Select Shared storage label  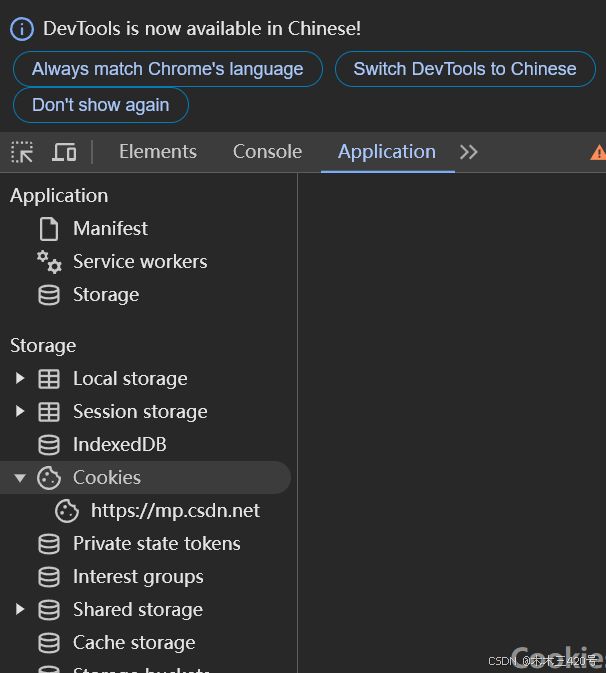tap(138, 610)
